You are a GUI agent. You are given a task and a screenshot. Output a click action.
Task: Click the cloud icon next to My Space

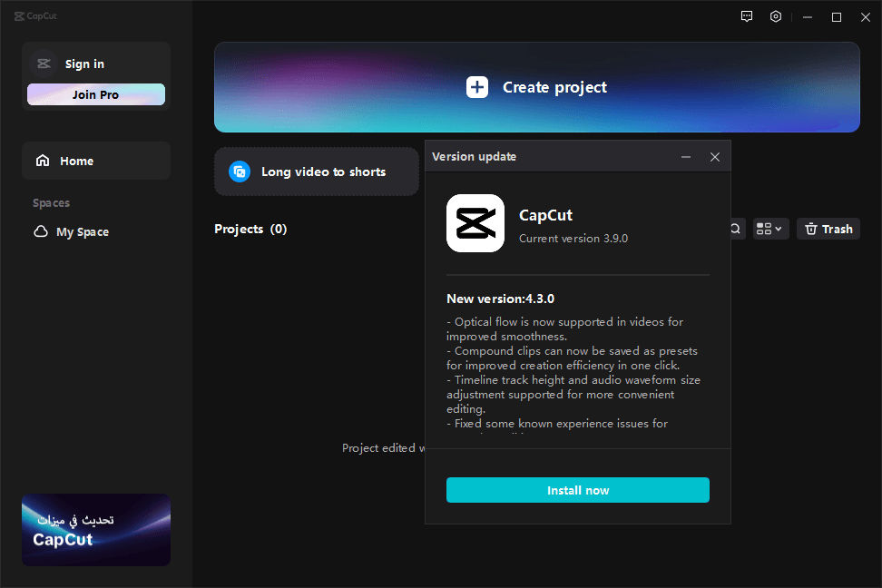pyautogui.click(x=41, y=232)
